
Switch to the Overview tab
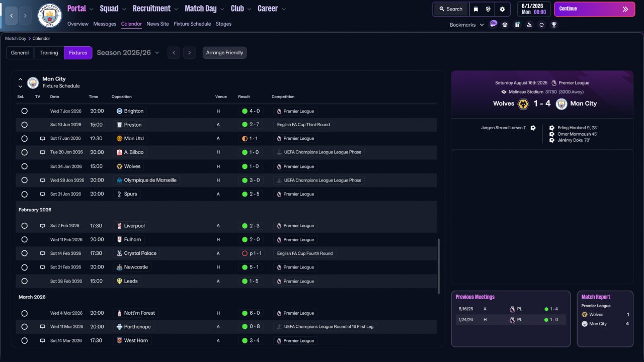(x=78, y=24)
